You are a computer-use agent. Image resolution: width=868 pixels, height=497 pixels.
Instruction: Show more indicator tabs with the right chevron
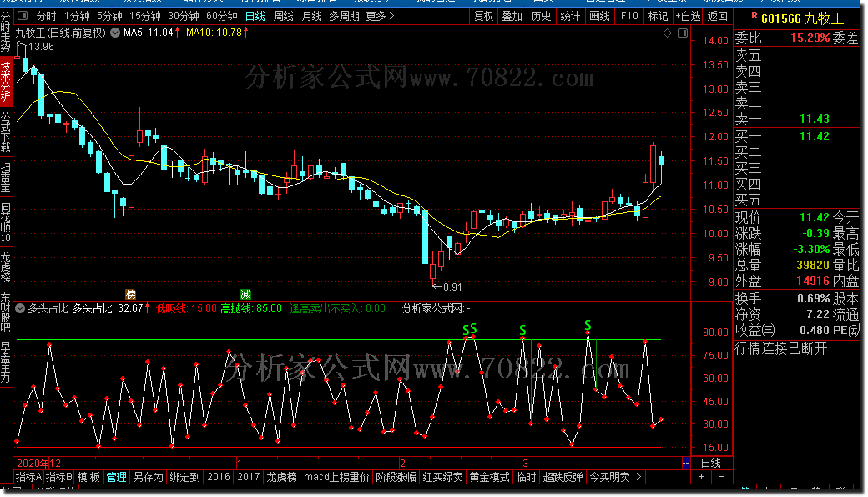(x=638, y=476)
